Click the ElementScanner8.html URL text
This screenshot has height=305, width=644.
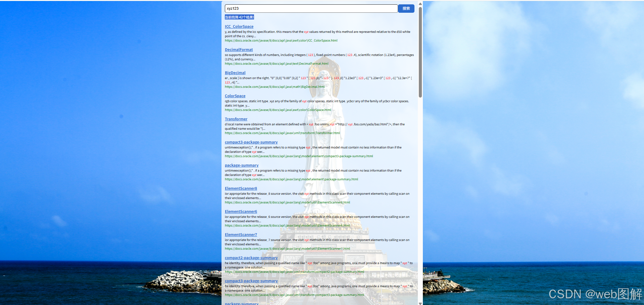(x=287, y=202)
